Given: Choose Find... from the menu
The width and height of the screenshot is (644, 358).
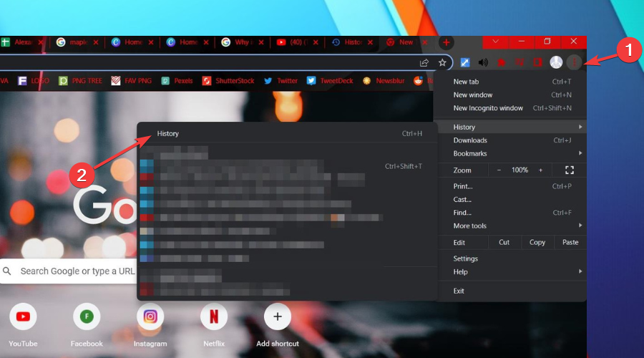Looking at the screenshot, I should [x=512, y=213].
